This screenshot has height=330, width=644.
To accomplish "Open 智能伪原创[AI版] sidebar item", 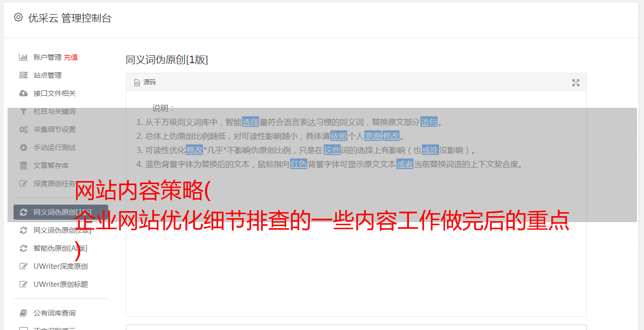I will tap(61, 248).
